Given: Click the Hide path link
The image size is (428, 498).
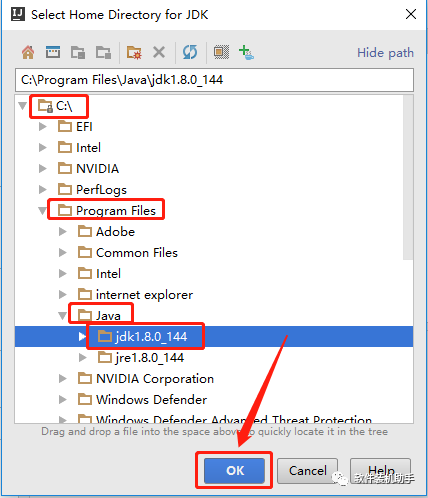Looking at the screenshot, I should tap(385, 53).
